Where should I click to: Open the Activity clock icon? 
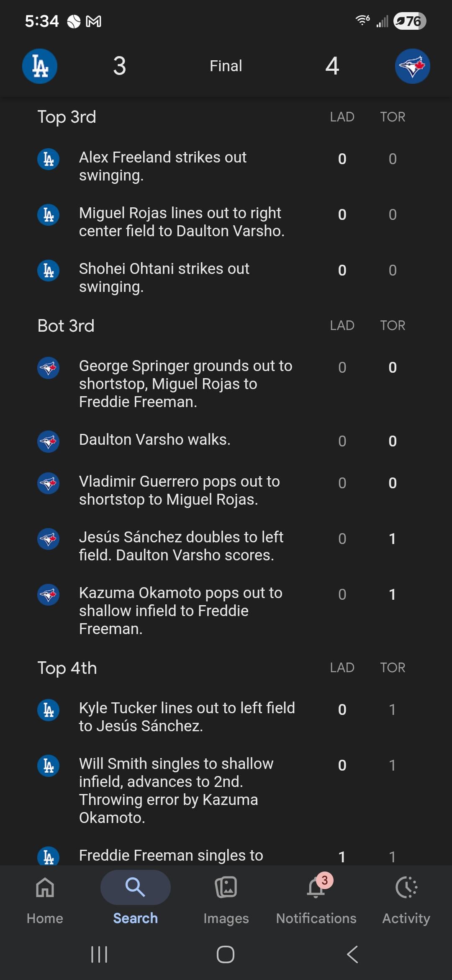[406, 887]
